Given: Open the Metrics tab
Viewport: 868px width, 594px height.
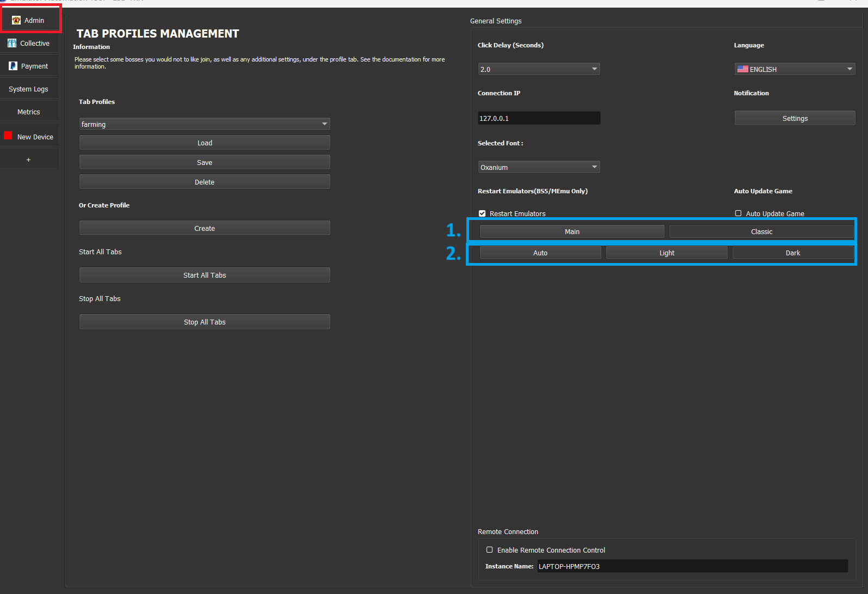Looking at the screenshot, I should [29, 112].
